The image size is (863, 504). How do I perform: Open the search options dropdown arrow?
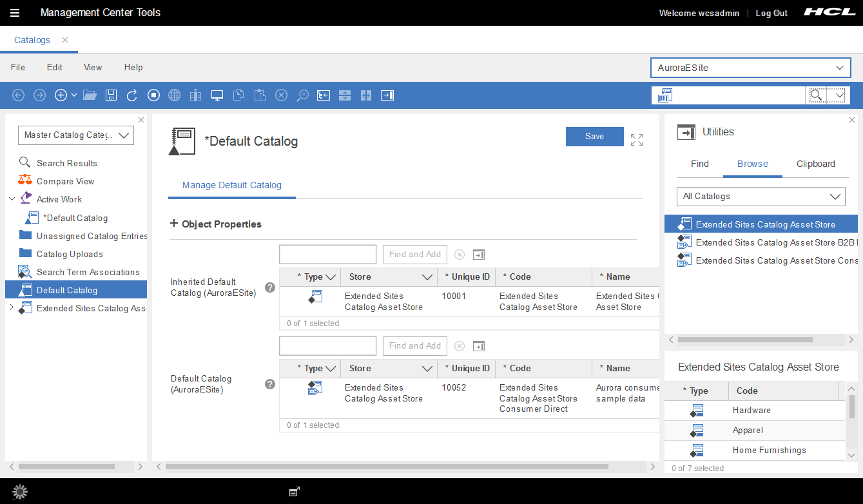(839, 95)
